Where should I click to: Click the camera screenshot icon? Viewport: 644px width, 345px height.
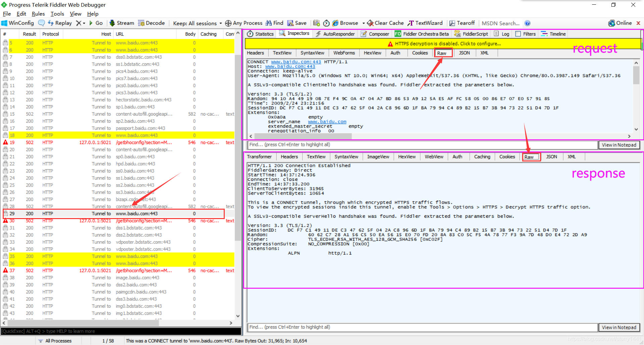click(x=316, y=23)
